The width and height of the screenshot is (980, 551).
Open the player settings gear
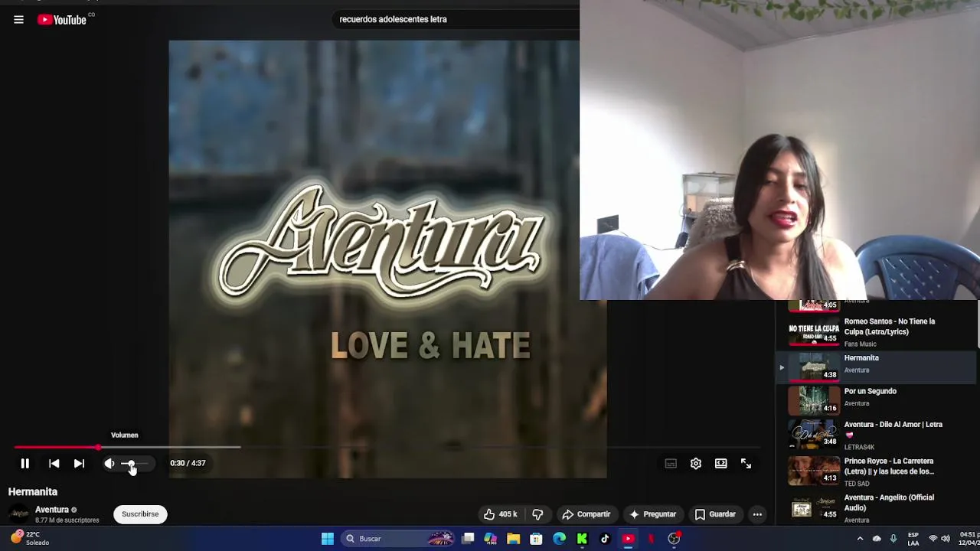point(696,464)
